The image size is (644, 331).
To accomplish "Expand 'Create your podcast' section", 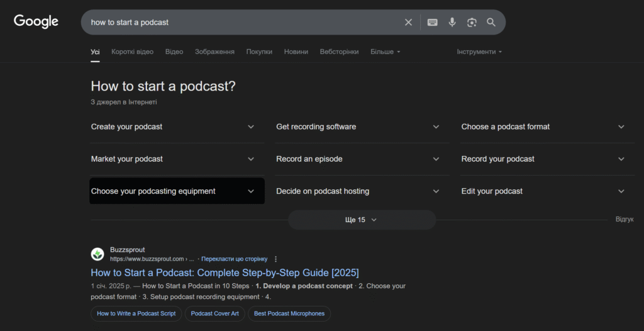I will point(177,127).
